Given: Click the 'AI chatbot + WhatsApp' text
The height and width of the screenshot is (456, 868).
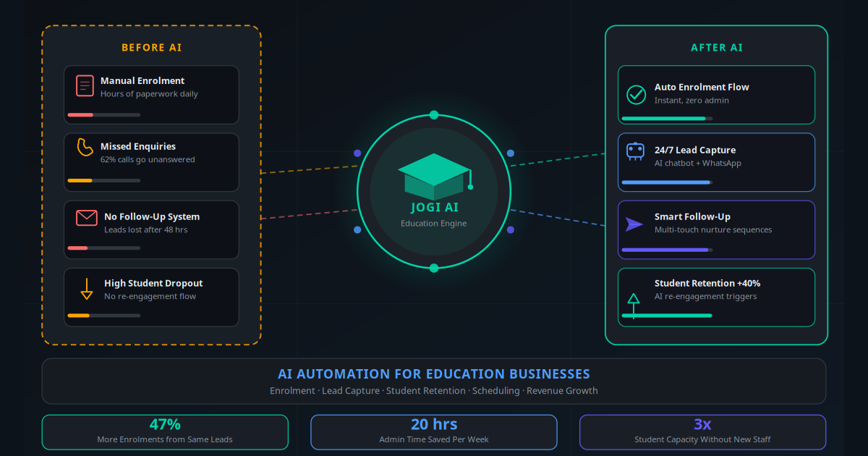Looking at the screenshot, I should coord(698,164).
